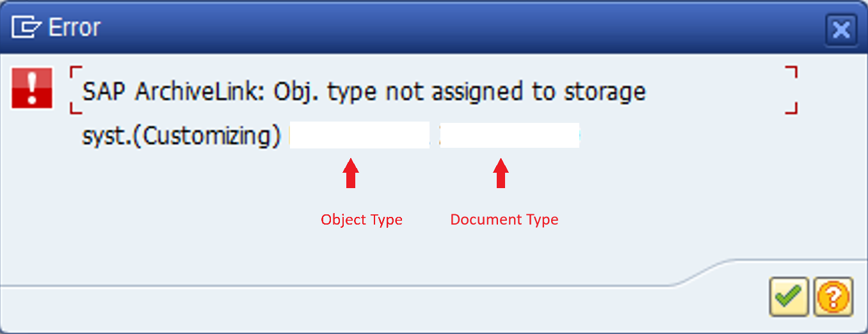
Task: Click the red Object Type label
Action: (x=362, y=219)
